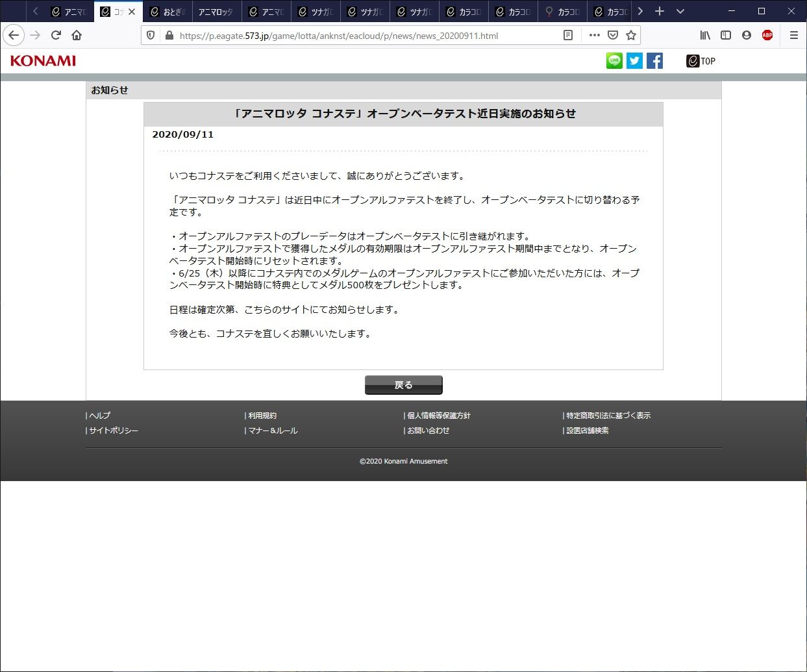Click the KONAMI logo
This screenshot has width=807, height=672.
pos(43,60)
